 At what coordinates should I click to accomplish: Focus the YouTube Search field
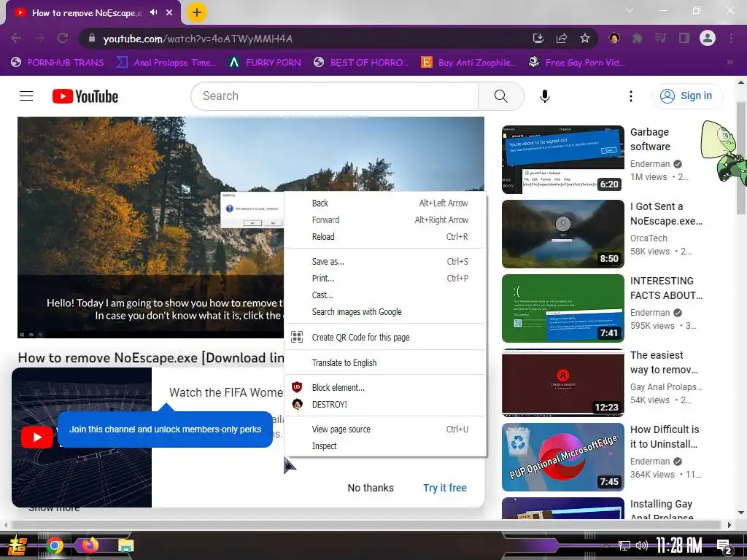(334, 96)
